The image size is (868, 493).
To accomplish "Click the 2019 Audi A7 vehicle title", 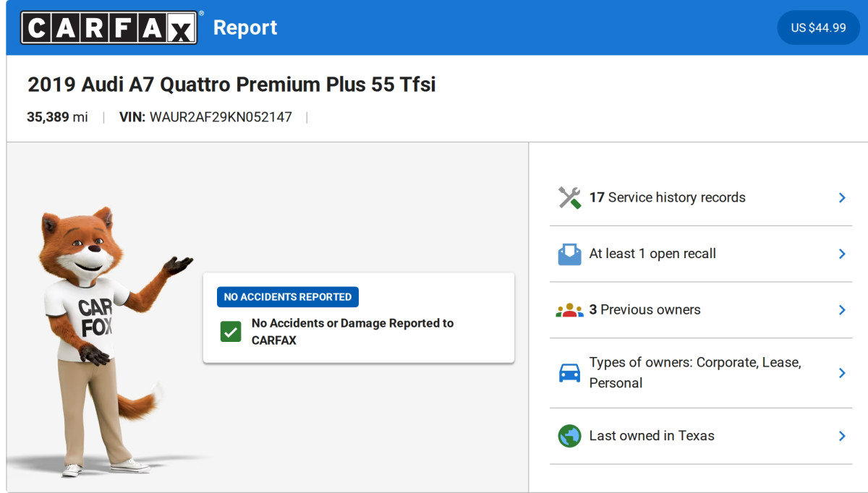I will pyautogui.click(x=231, y=85).
